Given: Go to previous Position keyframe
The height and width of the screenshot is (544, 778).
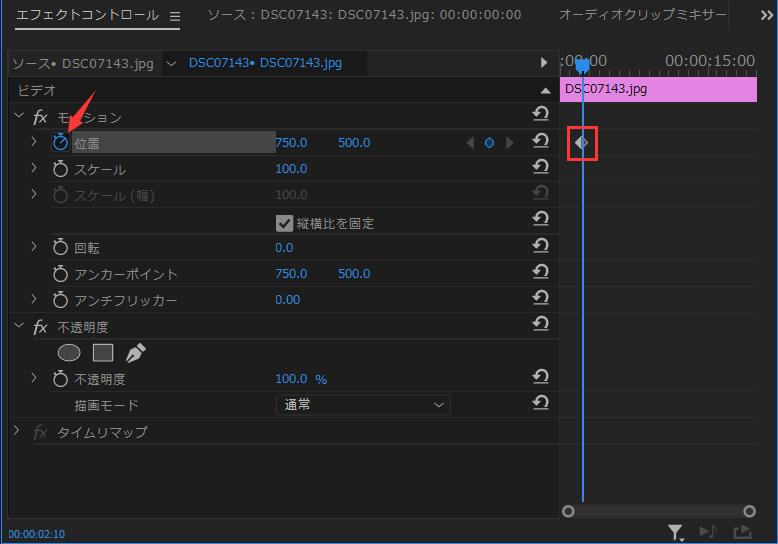Looking at the screenshot, I should (x=470, y=143).
